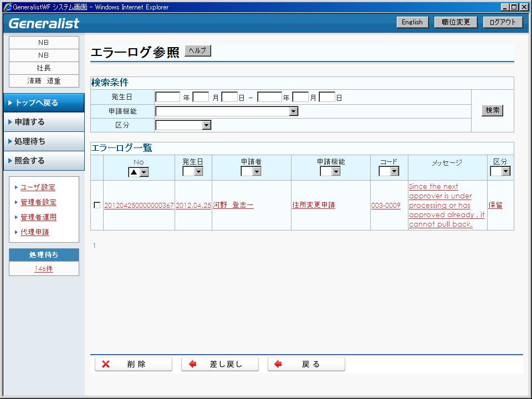Switch language with the English button
The image size is (532, 399).
[412, 22]
